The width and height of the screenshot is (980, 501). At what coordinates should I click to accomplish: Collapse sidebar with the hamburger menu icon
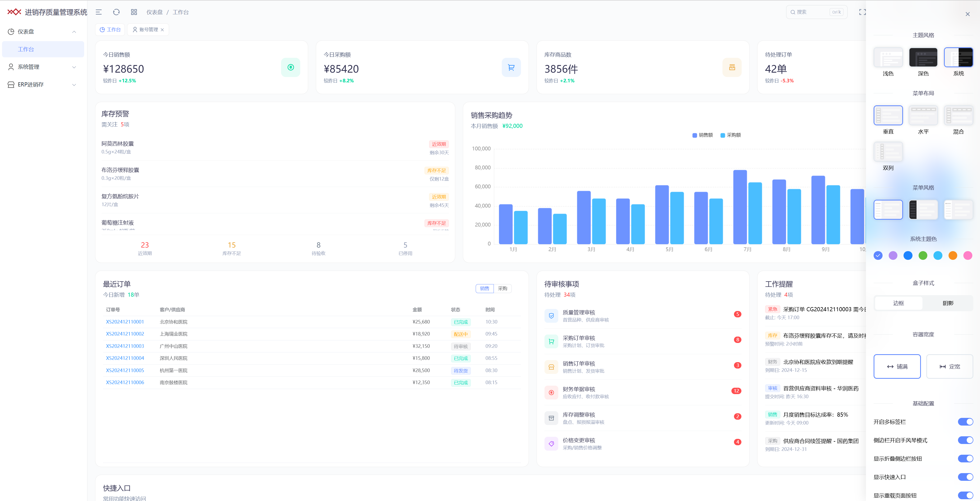point(98,12)
